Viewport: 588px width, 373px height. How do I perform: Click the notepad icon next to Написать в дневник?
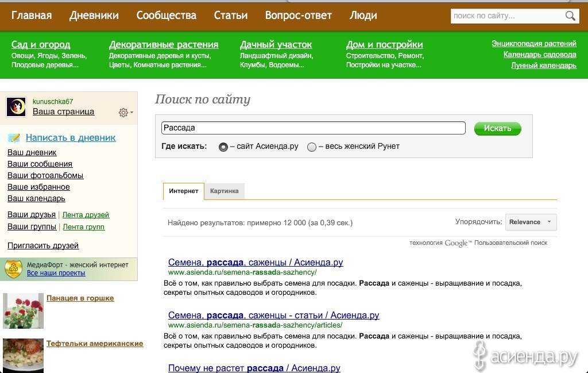14,138
